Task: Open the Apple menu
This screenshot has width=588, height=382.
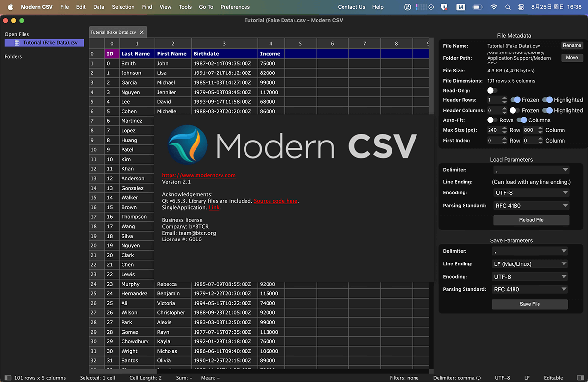Action: pos(10,7)
